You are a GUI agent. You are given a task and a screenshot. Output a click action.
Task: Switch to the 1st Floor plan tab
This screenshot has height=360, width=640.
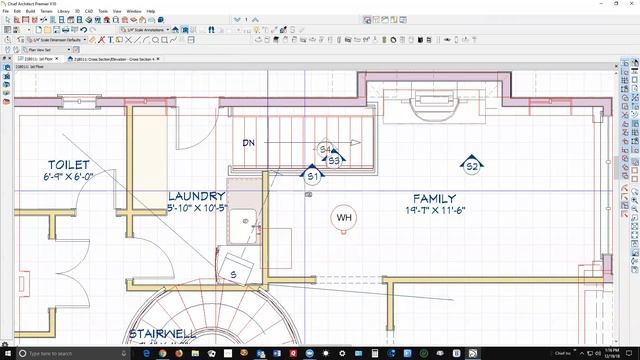click(x=38, y=59)
